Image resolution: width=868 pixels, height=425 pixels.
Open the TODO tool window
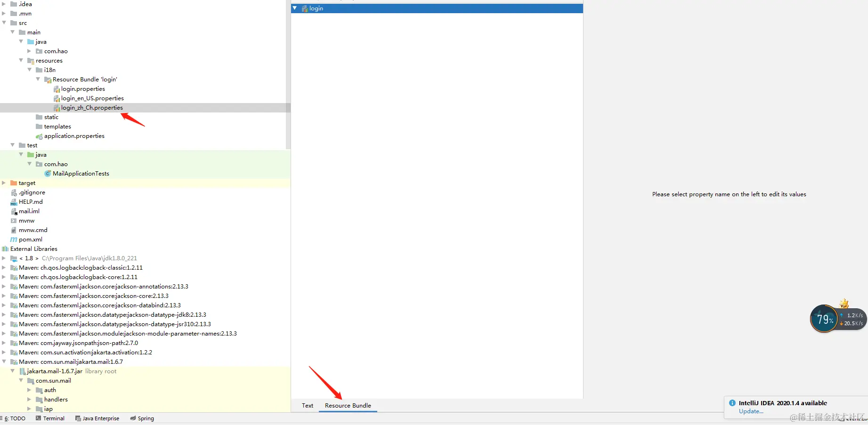pyautogui.click(x=14, y=418)
